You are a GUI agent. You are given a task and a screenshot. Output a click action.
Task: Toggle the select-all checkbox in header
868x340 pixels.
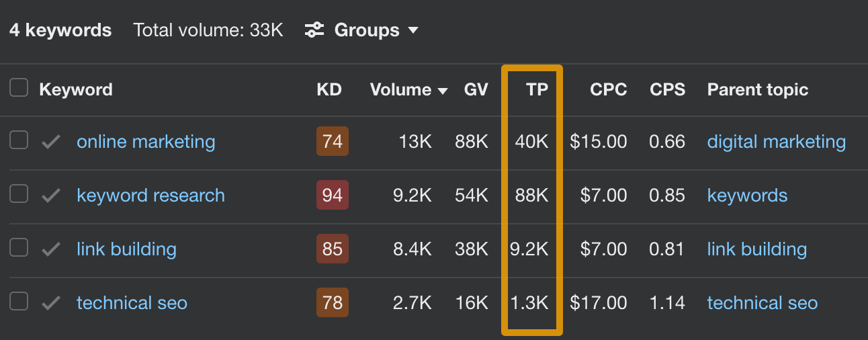coord(19,88)
